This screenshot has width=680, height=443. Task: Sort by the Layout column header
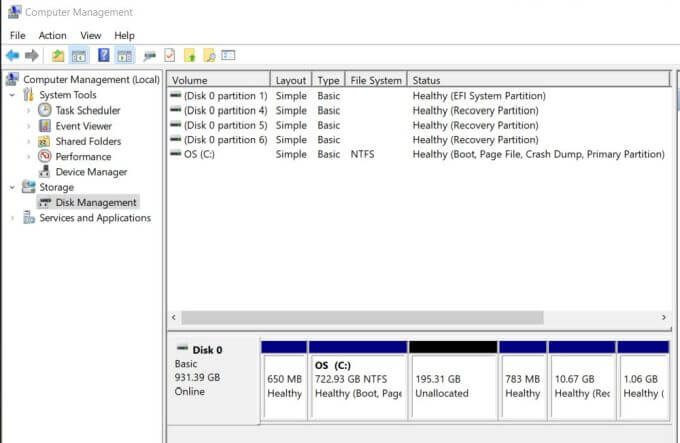coord(291,80)
